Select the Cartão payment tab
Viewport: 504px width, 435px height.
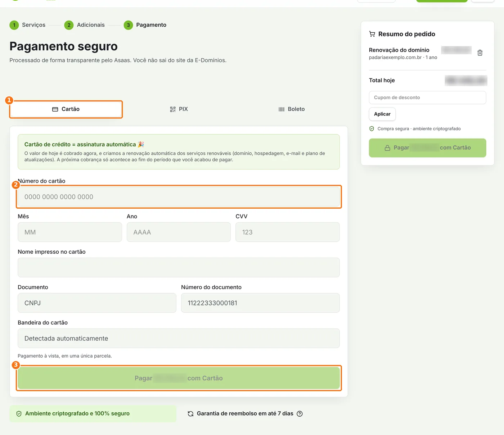click(x=66, y=109)
